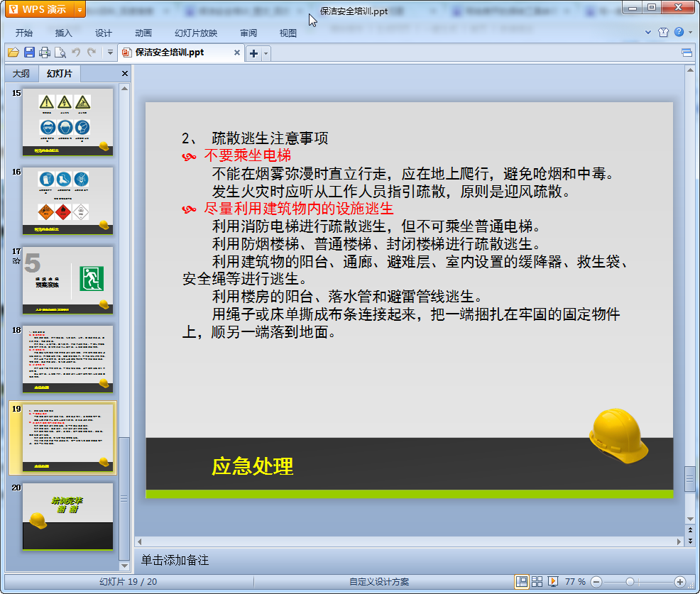Zoom in with the plus button

680,582
